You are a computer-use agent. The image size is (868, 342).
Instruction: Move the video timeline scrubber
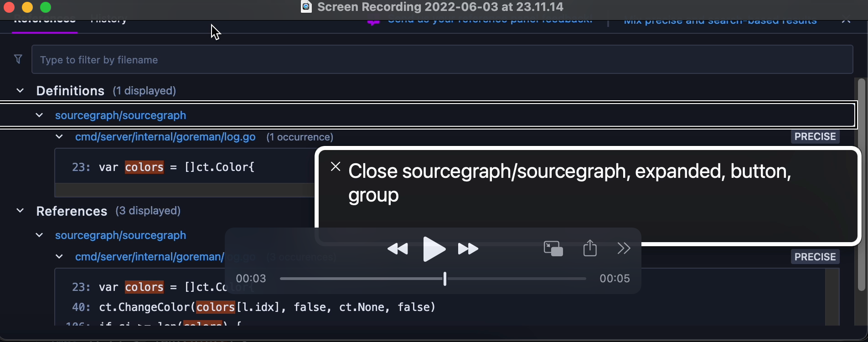tap(445, 279)
